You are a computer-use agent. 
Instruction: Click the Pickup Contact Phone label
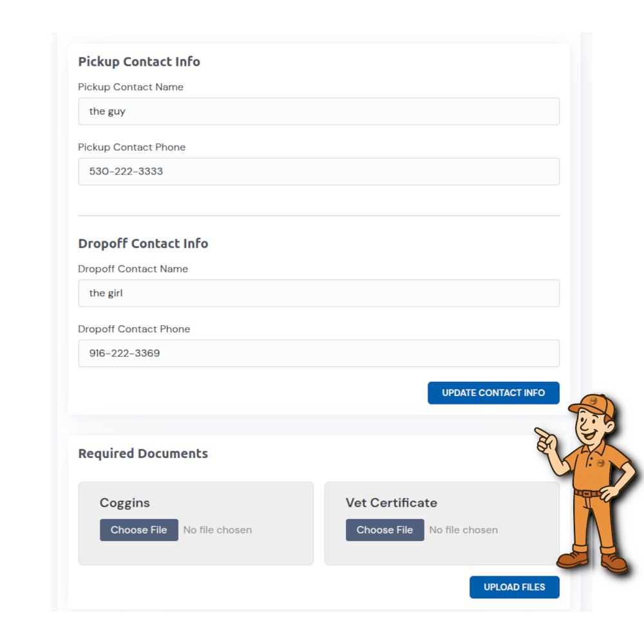(132, 147)
